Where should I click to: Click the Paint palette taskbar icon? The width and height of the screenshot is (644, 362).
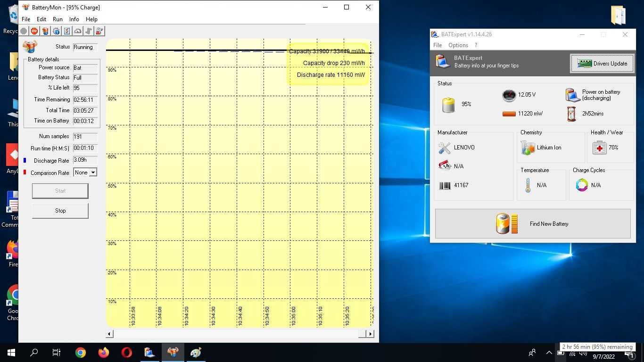[x=195, y=353]
